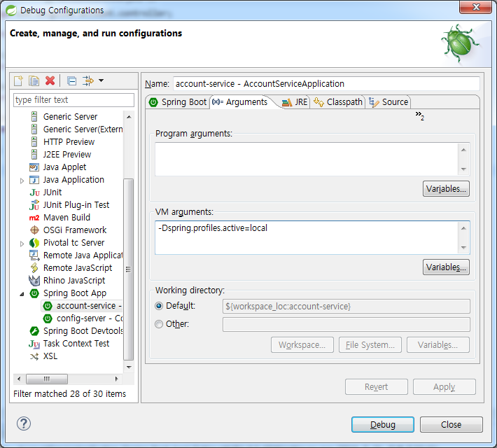Switch to the Classpath tab
The image size is (497, 448).
tap(337, 102)
